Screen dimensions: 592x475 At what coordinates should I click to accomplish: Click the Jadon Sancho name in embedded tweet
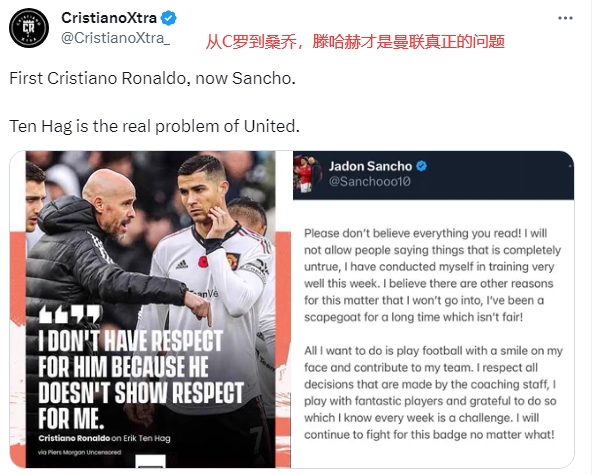370,166
